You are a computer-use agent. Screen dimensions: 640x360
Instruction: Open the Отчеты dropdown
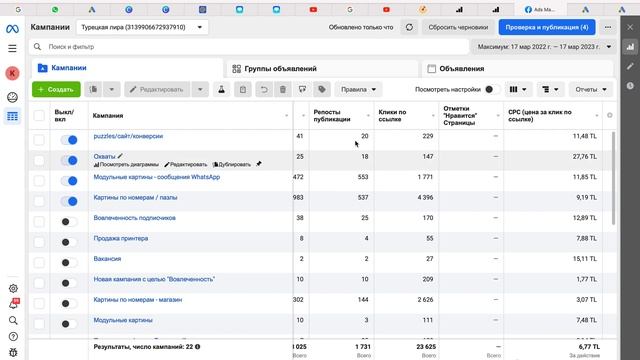point(591,89)
